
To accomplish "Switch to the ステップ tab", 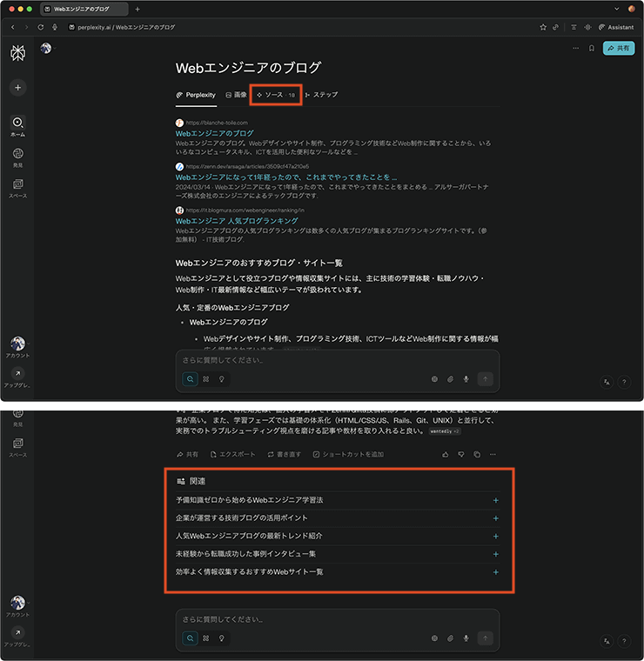I will (321, 95).
